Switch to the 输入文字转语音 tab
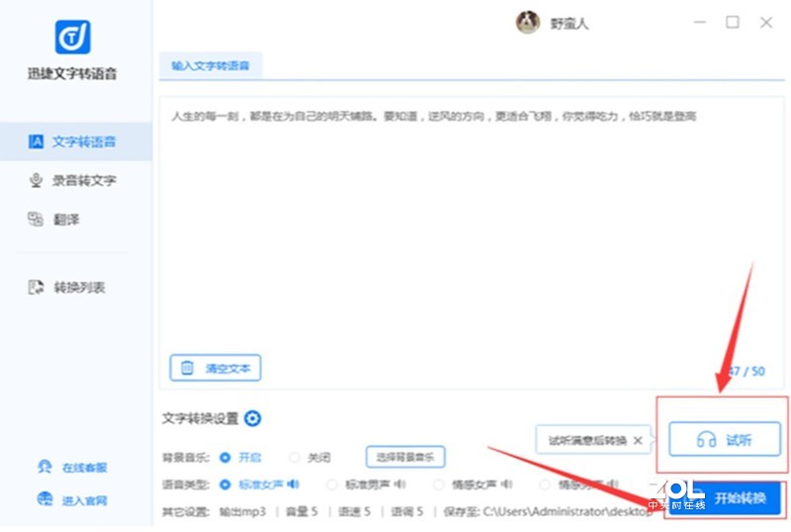 click(211, 65)
